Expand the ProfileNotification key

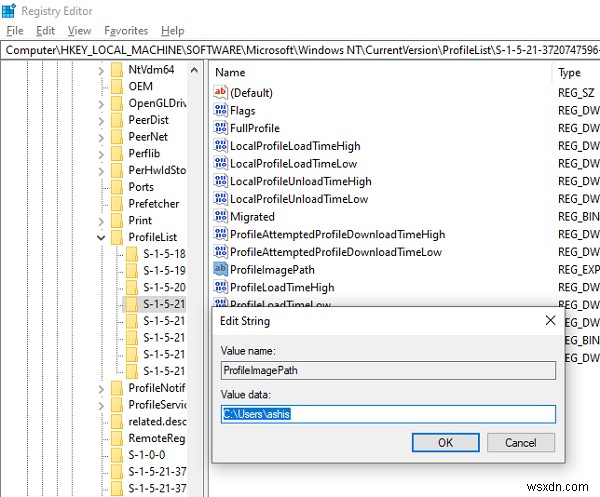(101, 389)
